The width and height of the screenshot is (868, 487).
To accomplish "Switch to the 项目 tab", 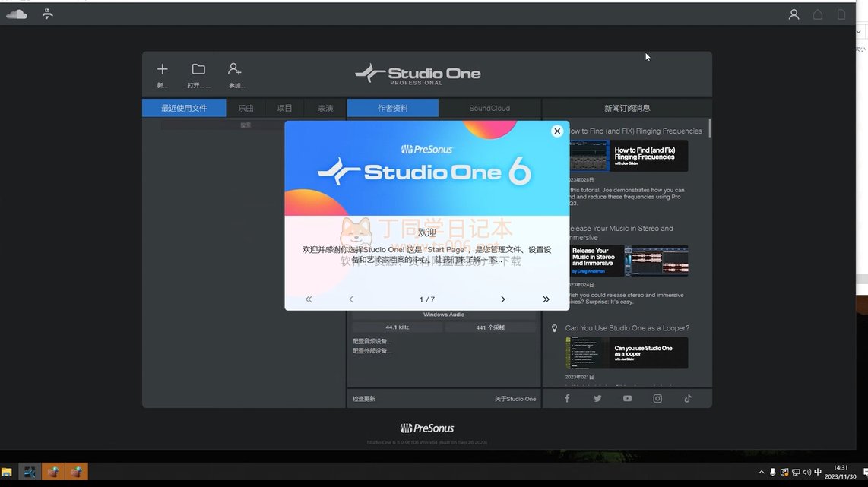I will (x=285, y=109).
